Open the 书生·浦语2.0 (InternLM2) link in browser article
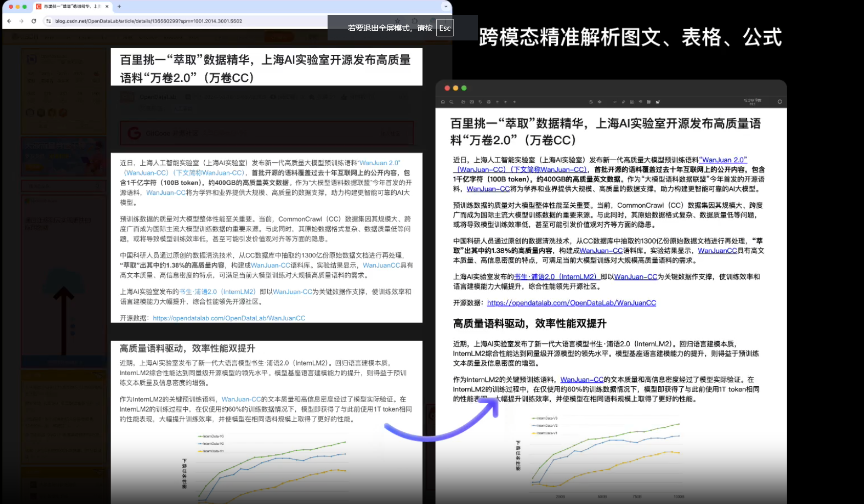 218,292
